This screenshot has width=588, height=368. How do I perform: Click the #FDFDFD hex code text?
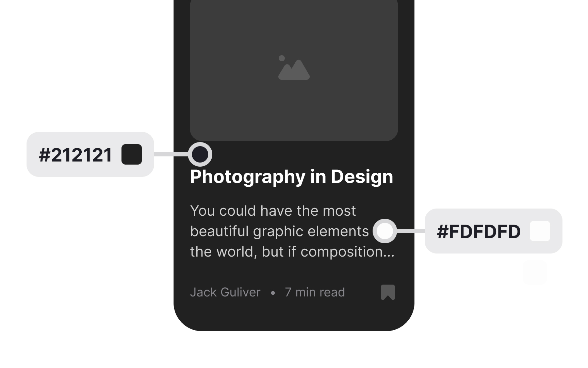(x=479, y=232)
